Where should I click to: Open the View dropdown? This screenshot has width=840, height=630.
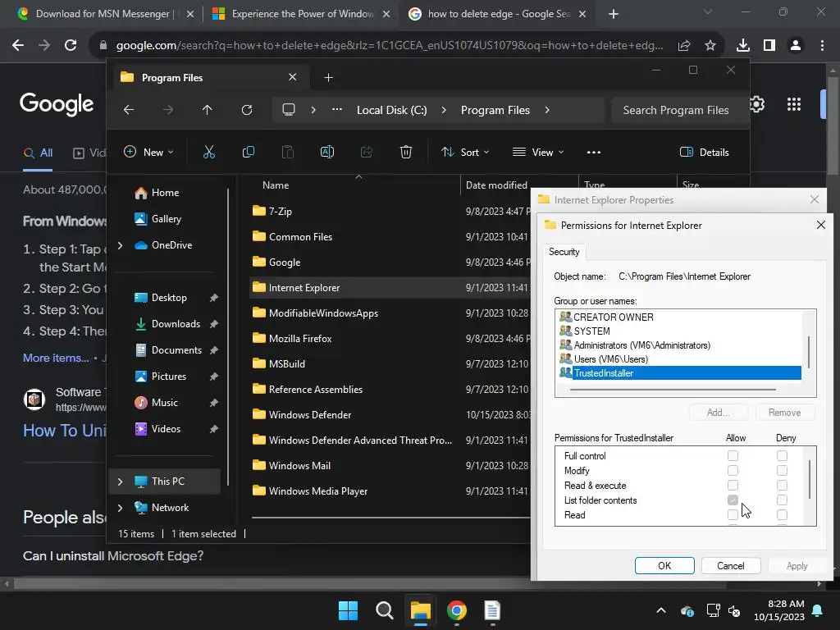[538, 152]
